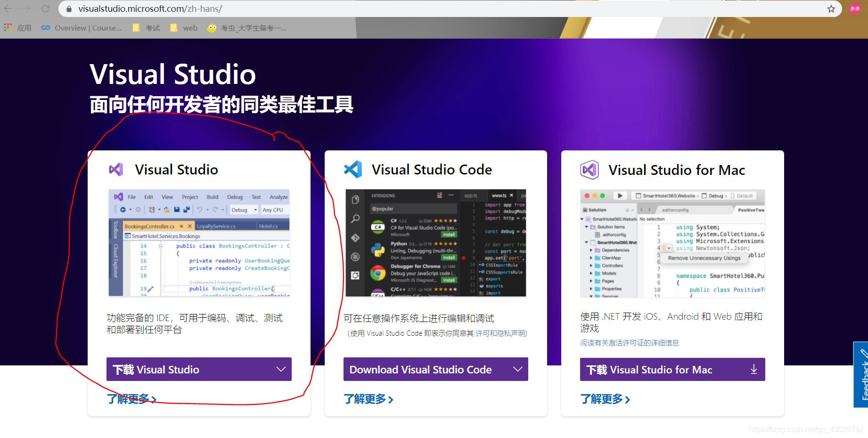Click 了解更多 under Visual Studio card
The image size is (868, 438).
(x=131, y=399)
